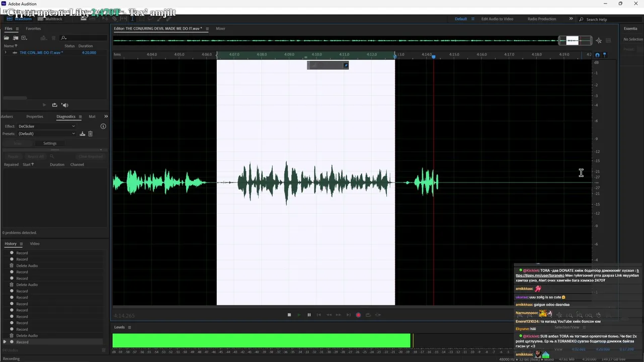Click Files panel Play preview button

coord(44,105)
